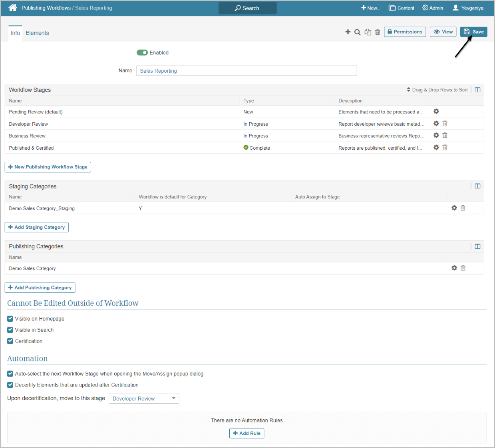Delete the Developer Review stage
The image size is (495, 448).
445,124
